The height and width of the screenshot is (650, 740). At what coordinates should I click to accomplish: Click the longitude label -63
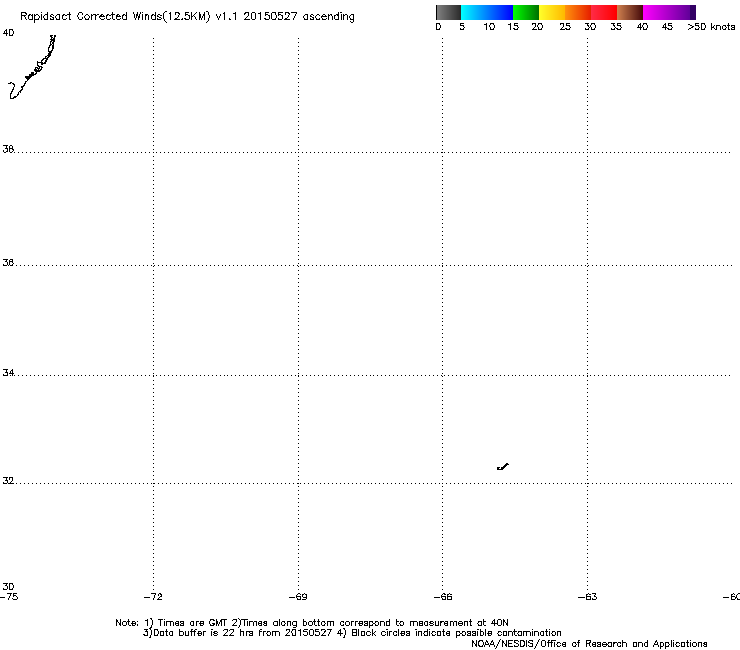point(587,597)
